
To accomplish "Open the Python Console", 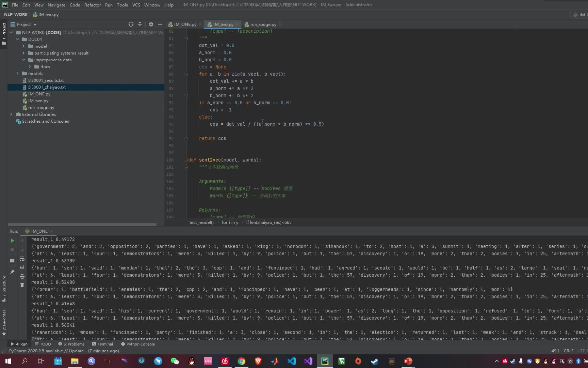I will point(139,344).
